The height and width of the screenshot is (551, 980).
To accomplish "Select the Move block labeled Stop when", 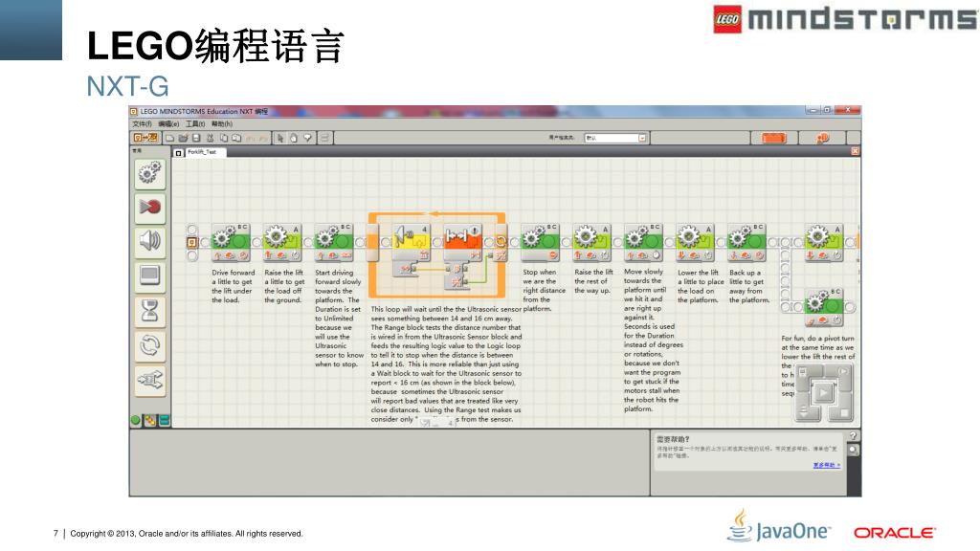I will (540, 242).
